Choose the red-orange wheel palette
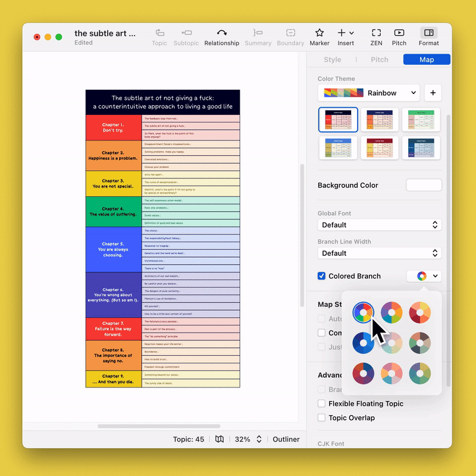This screenshot has height=476, width=476. click(x=420, y=312)
